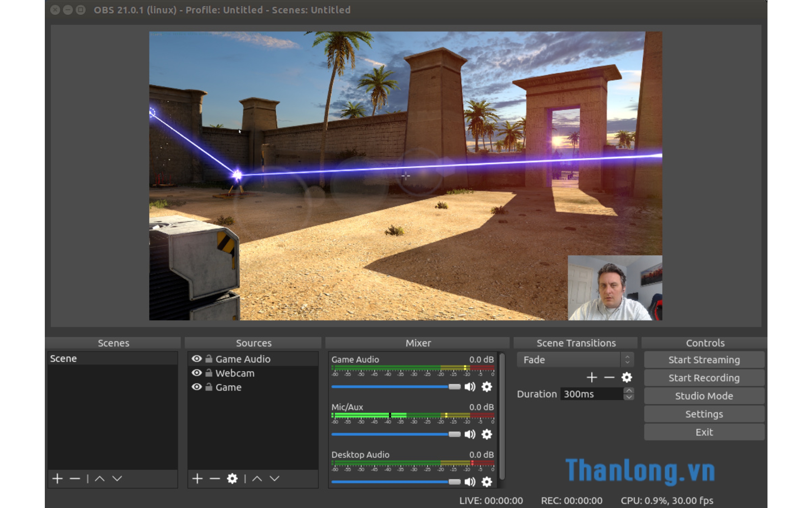Select the Scene item in Scenes list
Image resolution: width=812 pixels, height=508 pixels.
tap(64, 358)
